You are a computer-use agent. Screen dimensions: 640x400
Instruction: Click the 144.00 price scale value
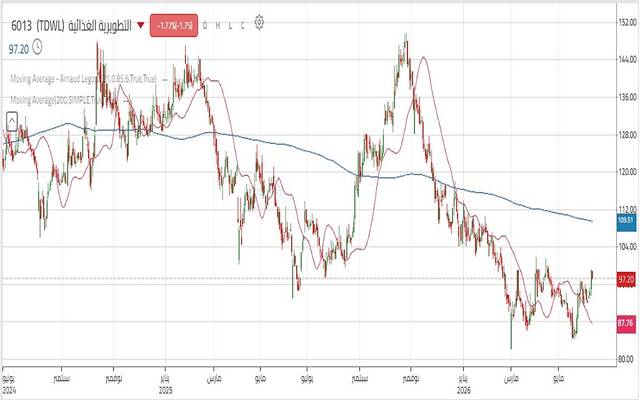coord(628,60)
